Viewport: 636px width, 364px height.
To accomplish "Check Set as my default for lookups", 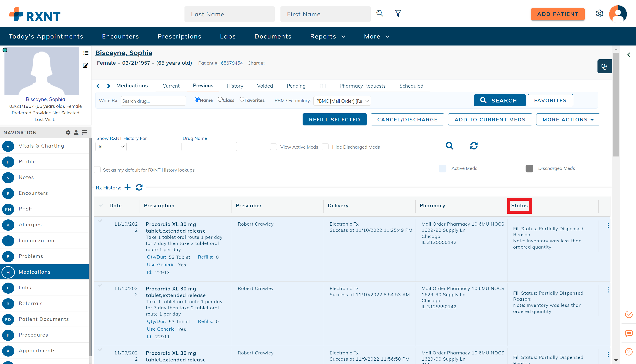I will [97, 170].
